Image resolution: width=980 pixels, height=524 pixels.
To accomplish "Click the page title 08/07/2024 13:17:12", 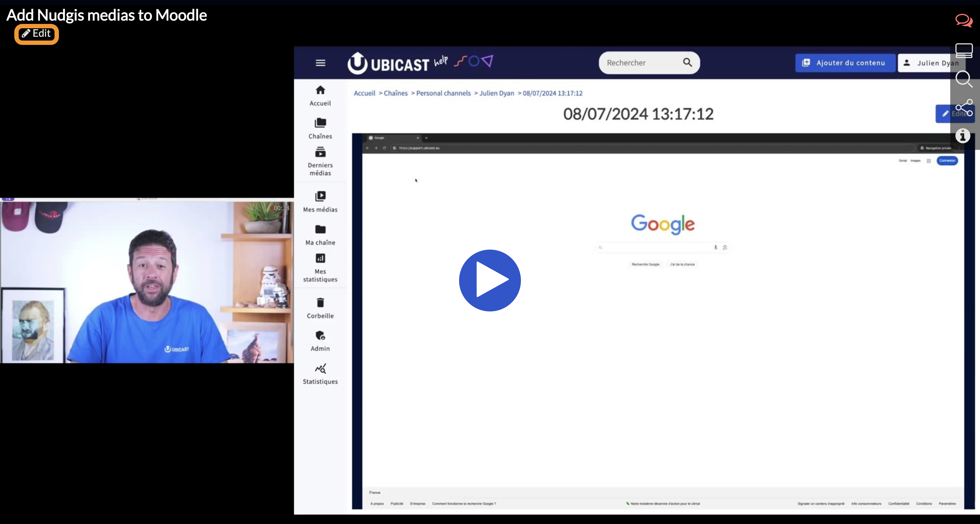I will (638, 114).
